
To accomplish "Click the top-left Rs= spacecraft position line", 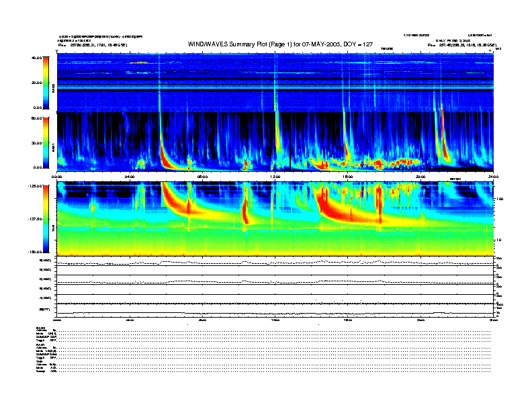I will coord(93,45).
